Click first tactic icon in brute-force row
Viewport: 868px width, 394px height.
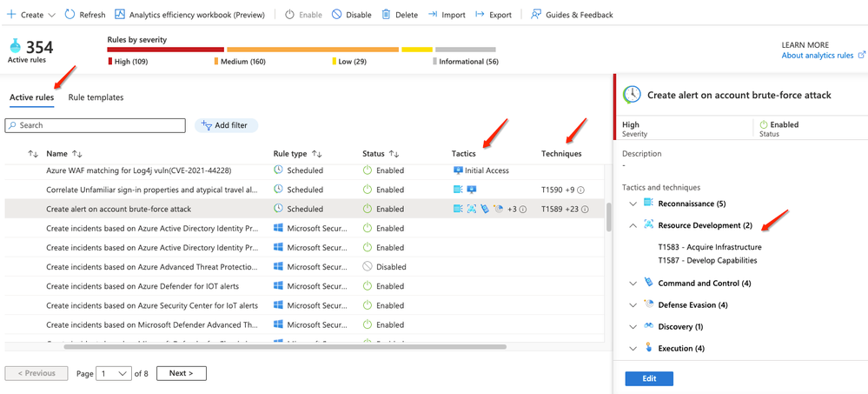pyautogui.click(x=458, y=209)
